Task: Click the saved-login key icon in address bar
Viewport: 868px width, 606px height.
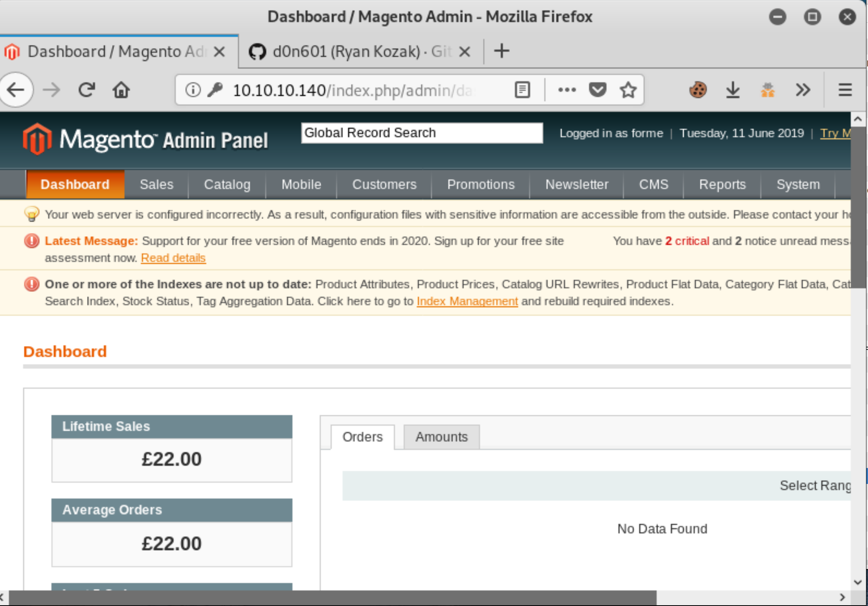Action: (215, 90)
